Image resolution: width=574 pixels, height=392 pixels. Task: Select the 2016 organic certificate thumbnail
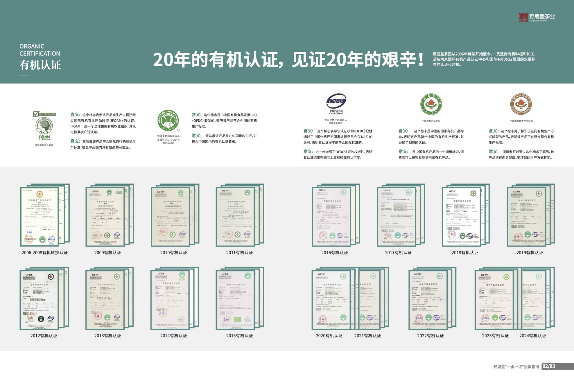pos(332,216)
